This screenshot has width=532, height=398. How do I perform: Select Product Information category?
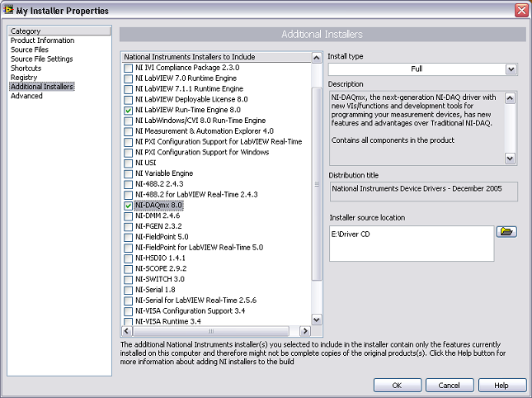42,40
